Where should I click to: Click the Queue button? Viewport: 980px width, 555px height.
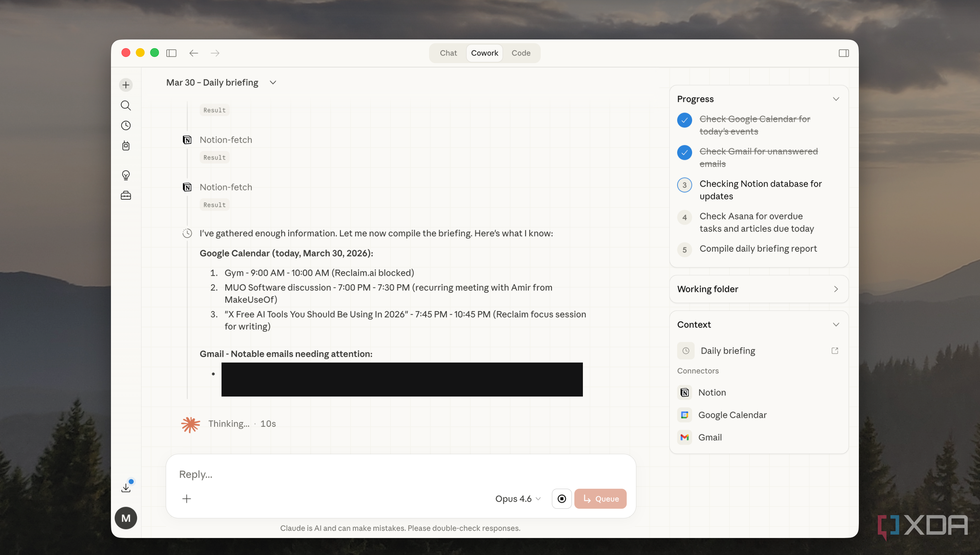point(600,499)
